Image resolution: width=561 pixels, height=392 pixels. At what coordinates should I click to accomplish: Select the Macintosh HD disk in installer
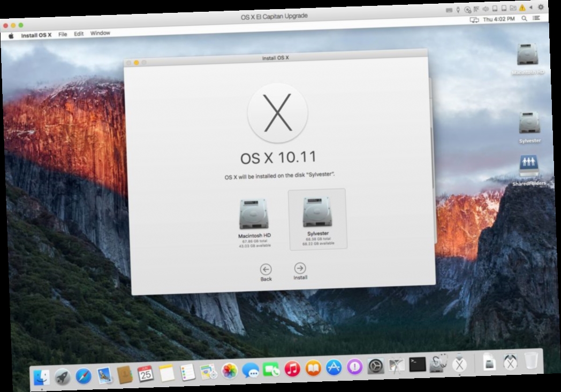pyautogui.click(x=254, y=224)
